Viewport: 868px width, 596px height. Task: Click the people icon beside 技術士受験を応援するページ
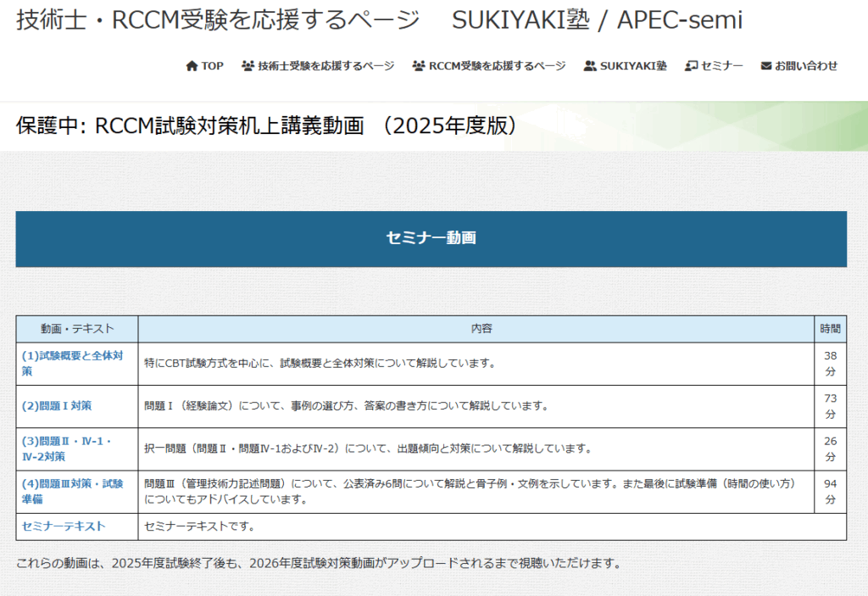click(x=248, y=66)
